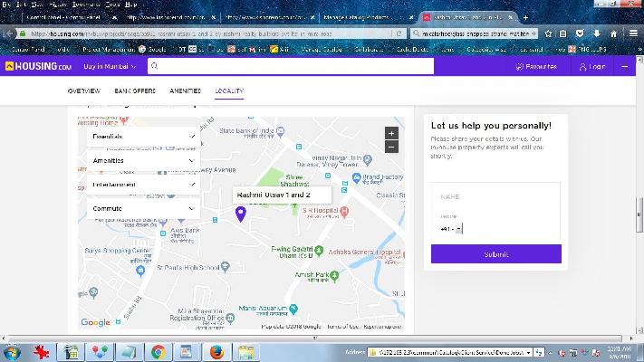
Task: Switch to the Overview tab
Action: (84, 90)
